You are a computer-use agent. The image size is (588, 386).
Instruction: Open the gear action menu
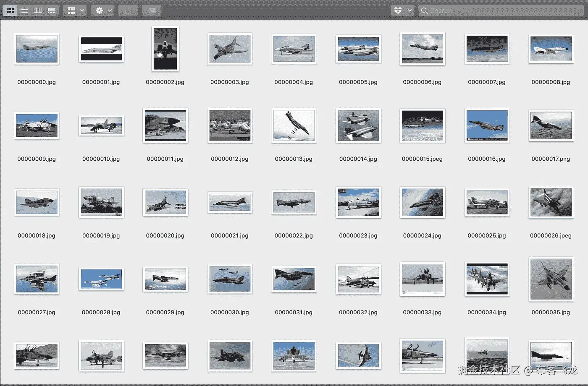point(103,10)
